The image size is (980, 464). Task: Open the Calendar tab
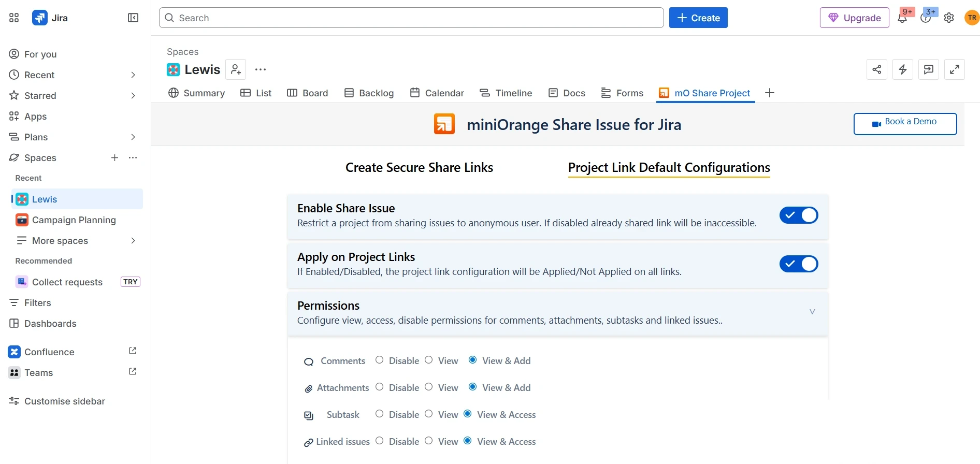pyautogui.click(x=437, y=93)
